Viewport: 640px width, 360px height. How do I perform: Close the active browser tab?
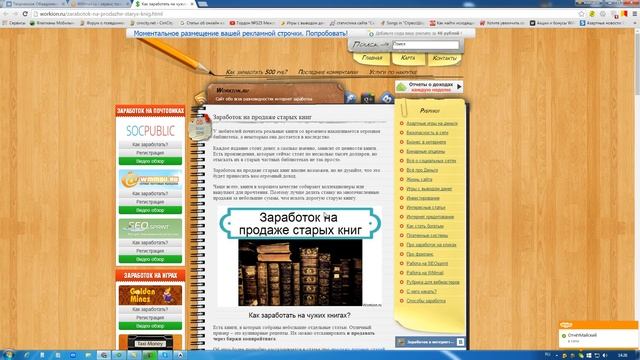pyautogui.click(x=192, y=4)
